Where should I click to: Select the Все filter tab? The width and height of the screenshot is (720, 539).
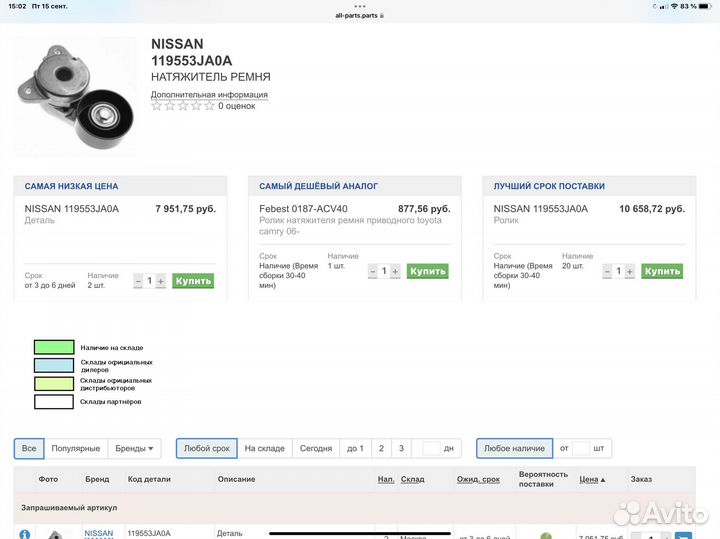(29, 448)
